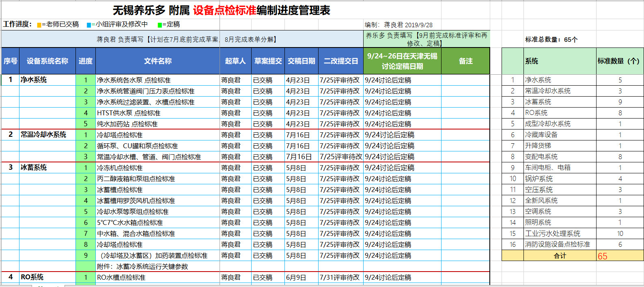This screenshot has width=644, height=287.
Task: Select the legend text 小组评审及修改中
Action: [x=122, y=24]
